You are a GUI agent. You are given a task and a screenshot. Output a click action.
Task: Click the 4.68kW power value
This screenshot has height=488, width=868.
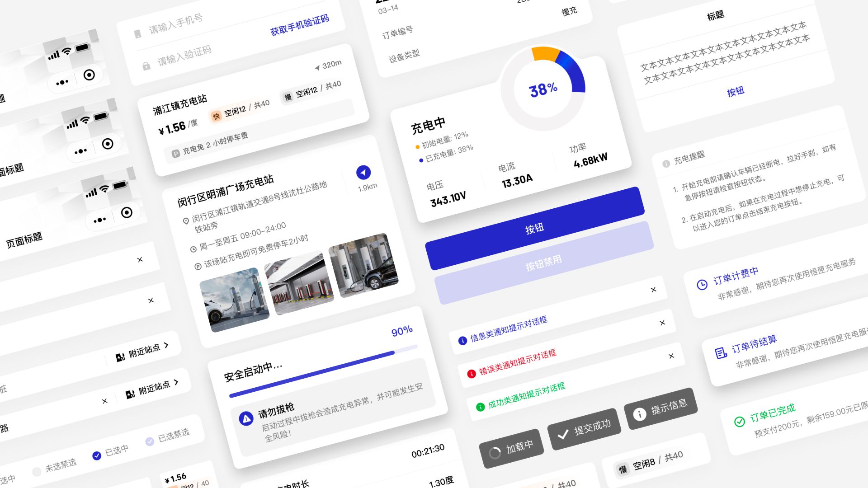pyautogui.click(x=591, y=160)
